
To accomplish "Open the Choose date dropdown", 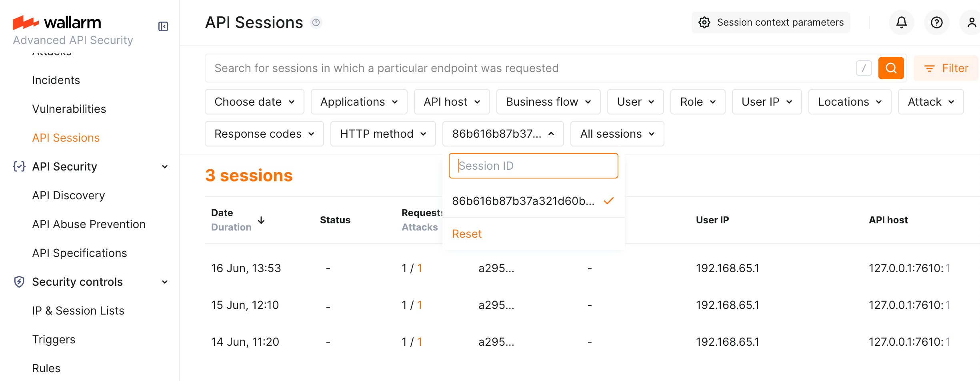I will (254, 102).
